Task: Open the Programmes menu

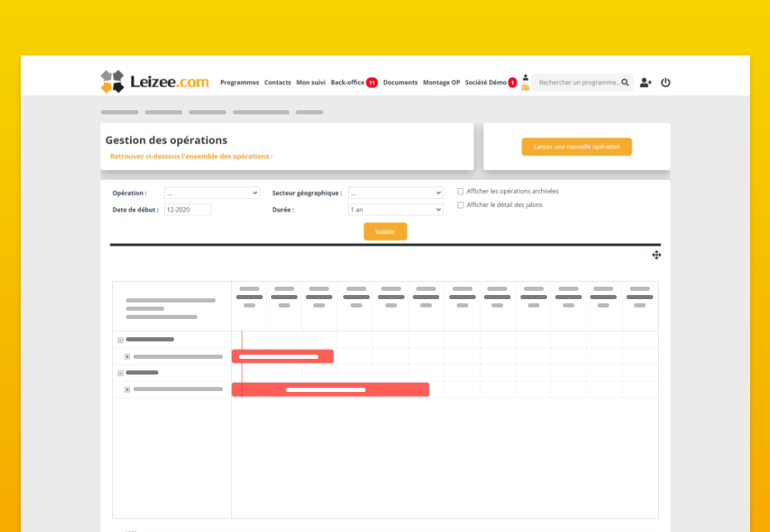Action: [x=239, y=82]
